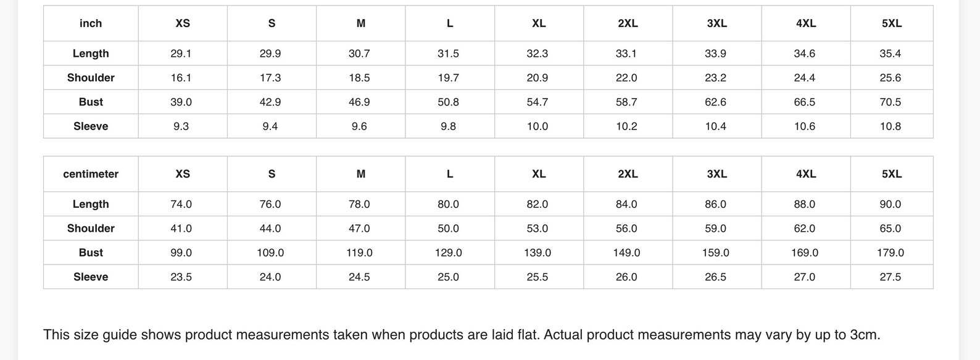Select the XS column header in inch table
Screen dimensions: 980x360
click(x=183, y=23)
